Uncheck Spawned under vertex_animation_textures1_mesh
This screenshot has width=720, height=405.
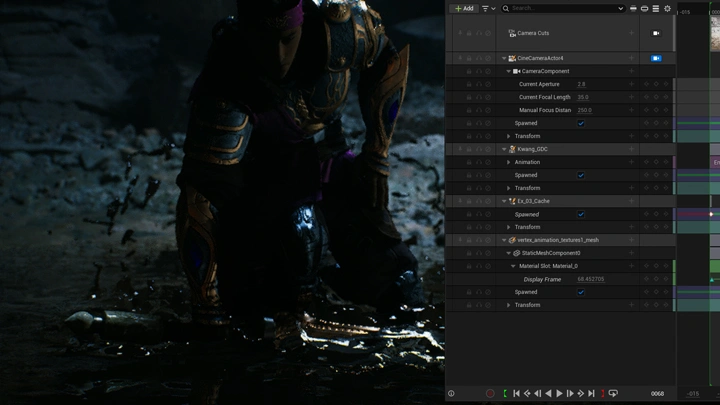tap(581, 292)
